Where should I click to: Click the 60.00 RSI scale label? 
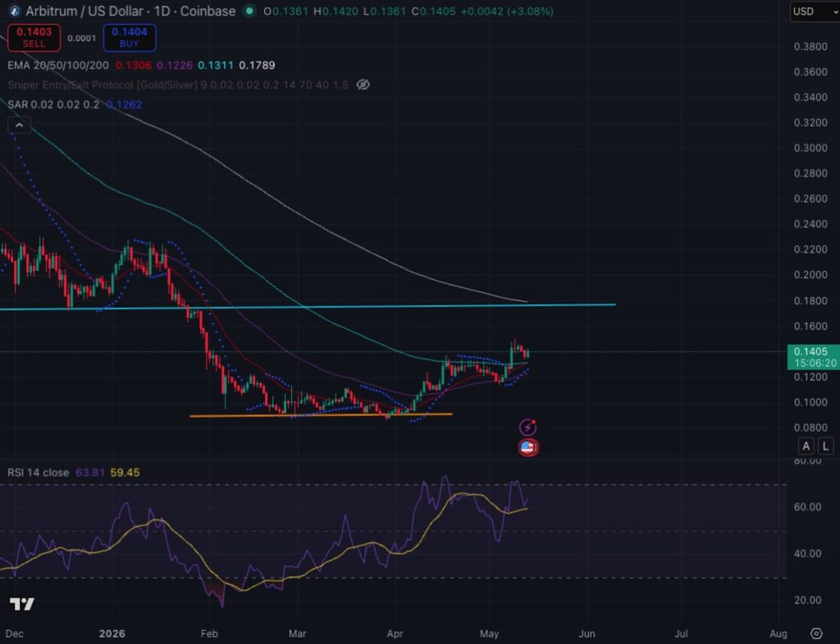click(x=808, y=507)
